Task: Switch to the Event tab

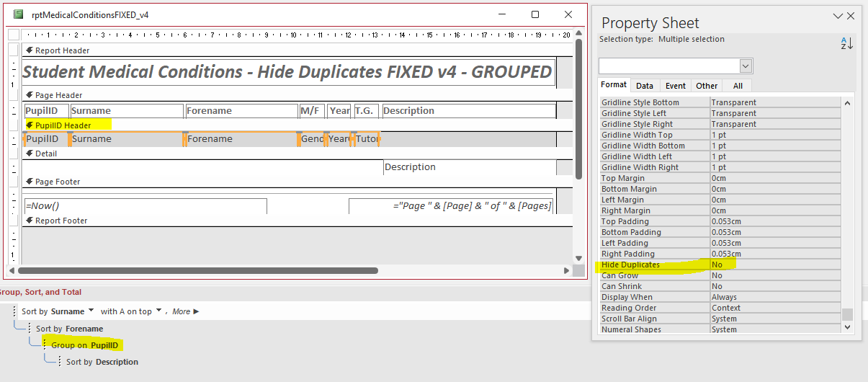Action: click(x=675, y=86)
